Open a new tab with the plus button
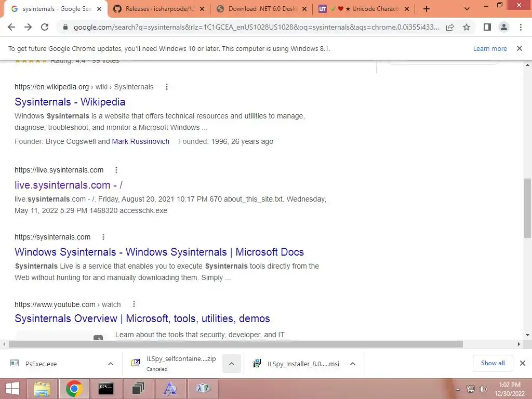The height and width of the screenshot is (399, 532). coord(427,9)
